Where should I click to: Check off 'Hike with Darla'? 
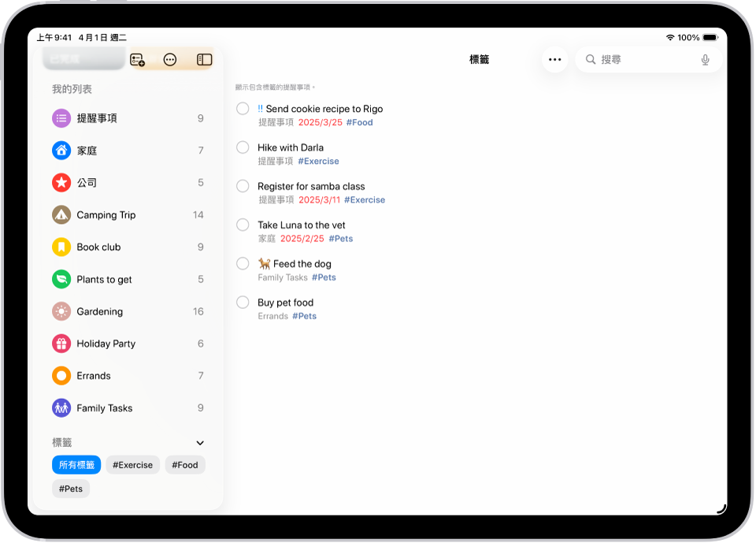[x=243, y=147]
